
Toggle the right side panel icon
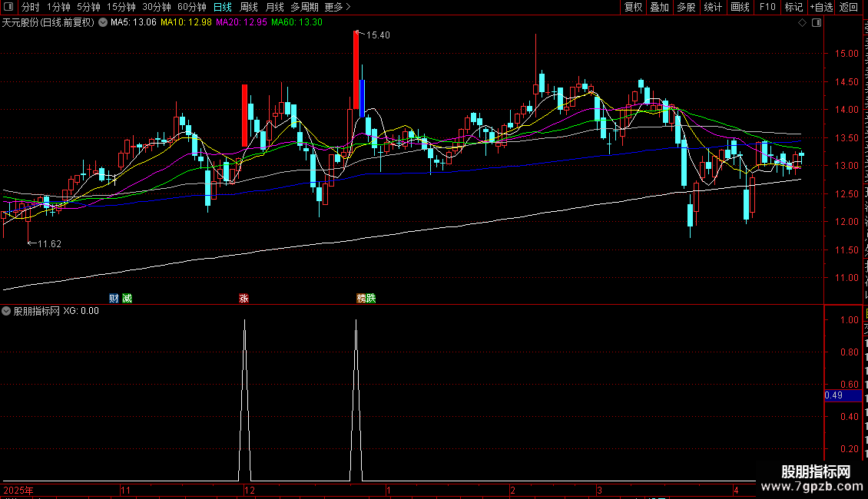point(817,23)
